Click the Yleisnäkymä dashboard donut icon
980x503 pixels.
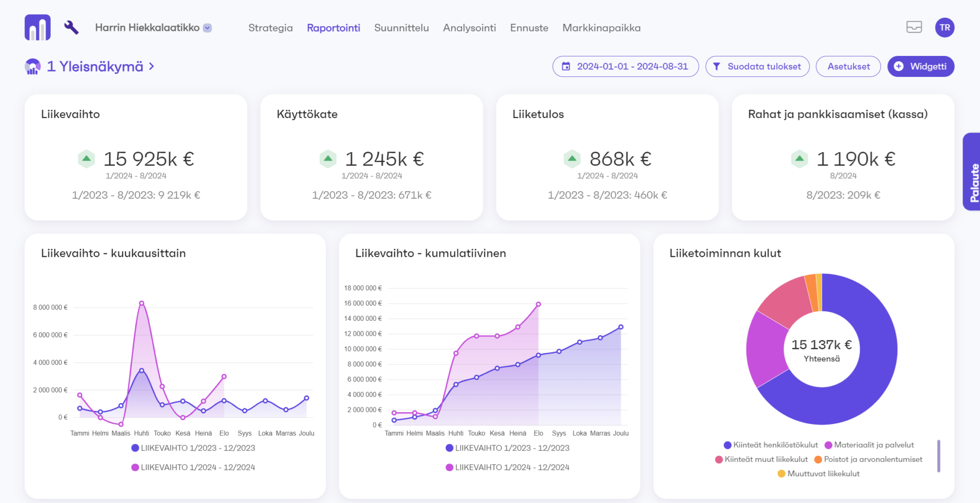pos(33,67)
